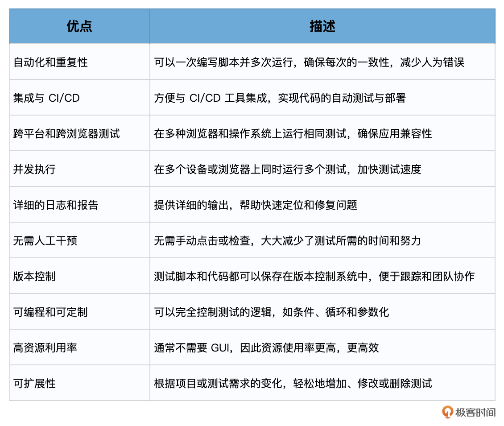
Task: Click the description starting with 通常不需要 GUI
Action: pyautogui.click(x=266, y=347)
